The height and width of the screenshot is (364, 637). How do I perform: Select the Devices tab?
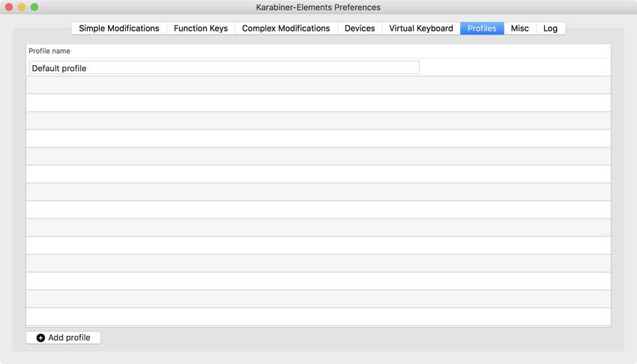click(360, 28)
